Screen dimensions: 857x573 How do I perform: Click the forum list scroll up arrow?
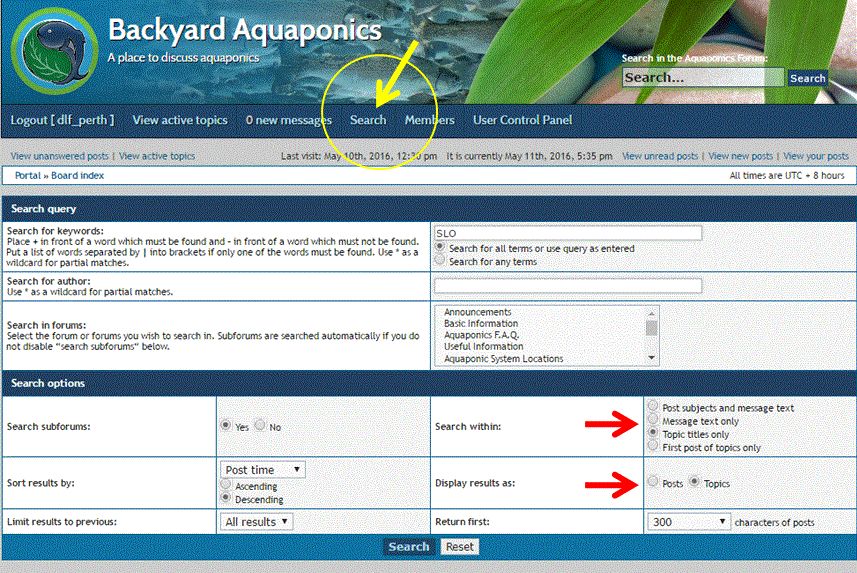(651, 313)
